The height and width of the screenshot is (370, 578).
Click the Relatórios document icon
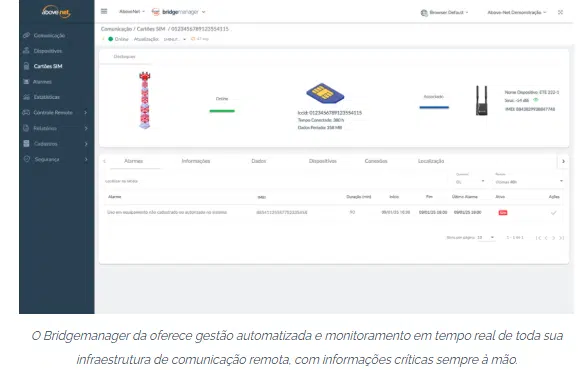coord(26,128)
